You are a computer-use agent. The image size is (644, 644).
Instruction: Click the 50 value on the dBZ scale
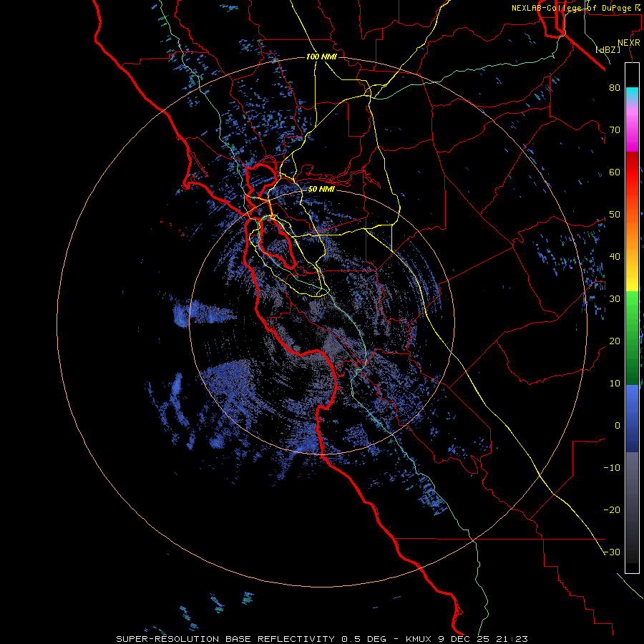pos(615,215)
